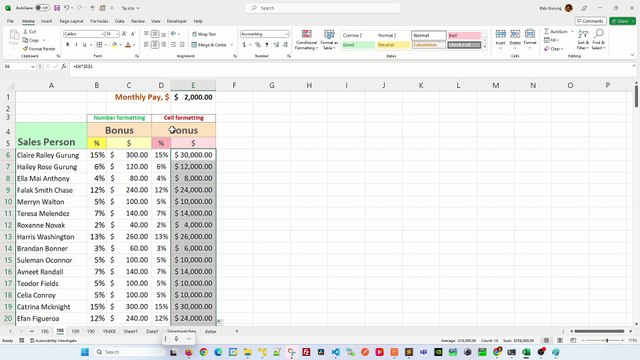Add a new sheet with plus button
640x360 pixels.
tap(237, 331)
